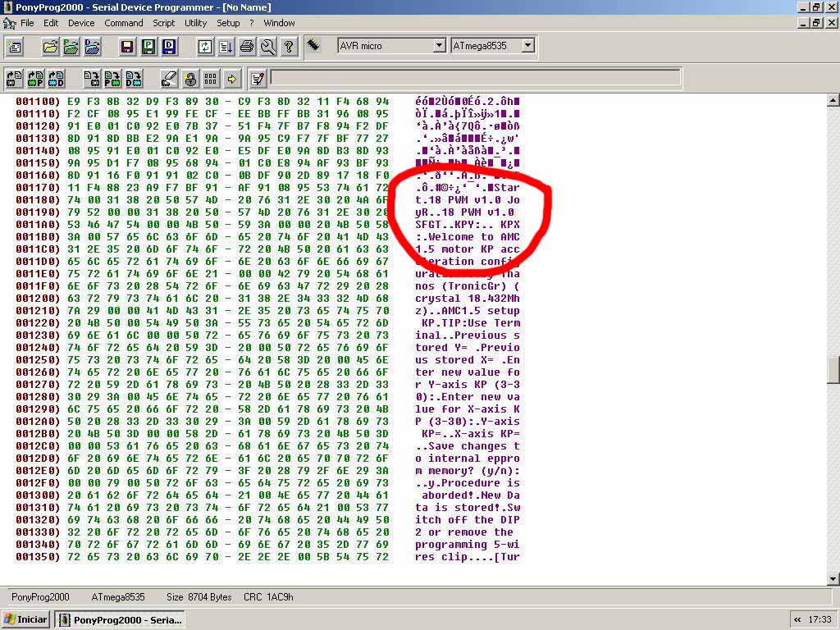This screenshot has width=840, height=630.
Task: Click the Read Device icon
Action: coord(15,79)
